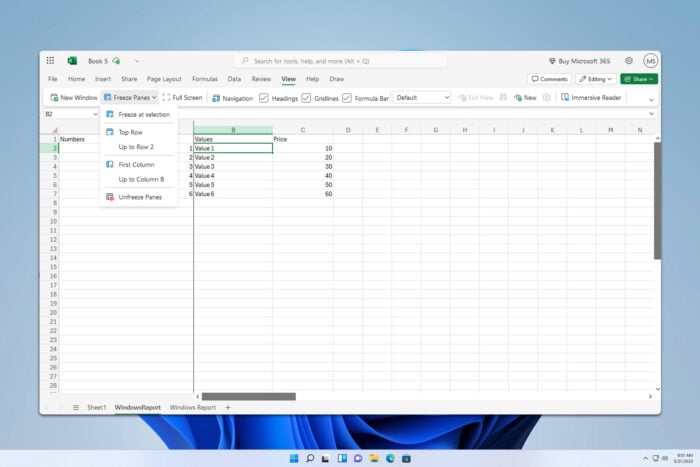Select cell containing Value 3
700x467 pixels.
(233, 167)
